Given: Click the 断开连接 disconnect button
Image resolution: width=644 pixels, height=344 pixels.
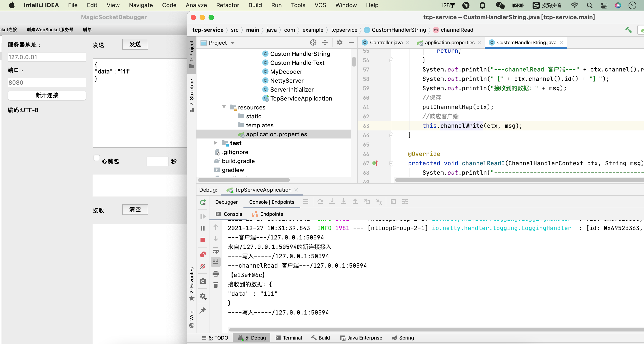Looking at the screenshot, I should 47,95.
